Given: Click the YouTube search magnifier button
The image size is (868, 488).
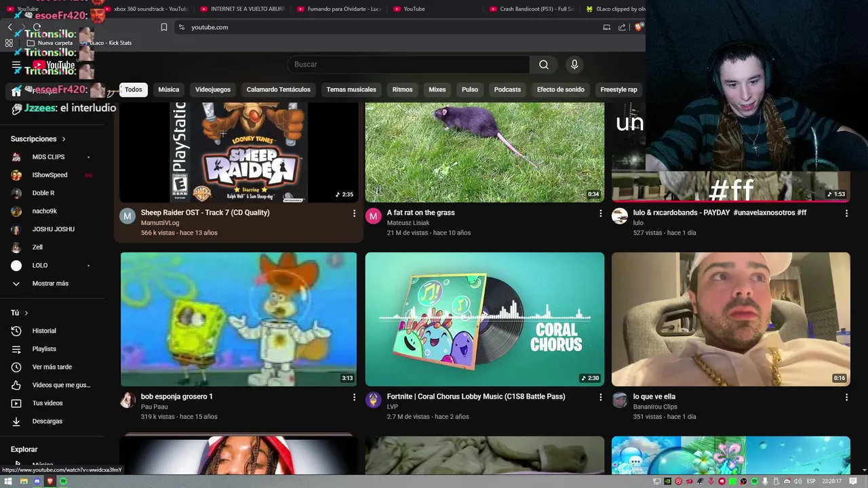Looking at the screenshot, I should pos(544,64).
